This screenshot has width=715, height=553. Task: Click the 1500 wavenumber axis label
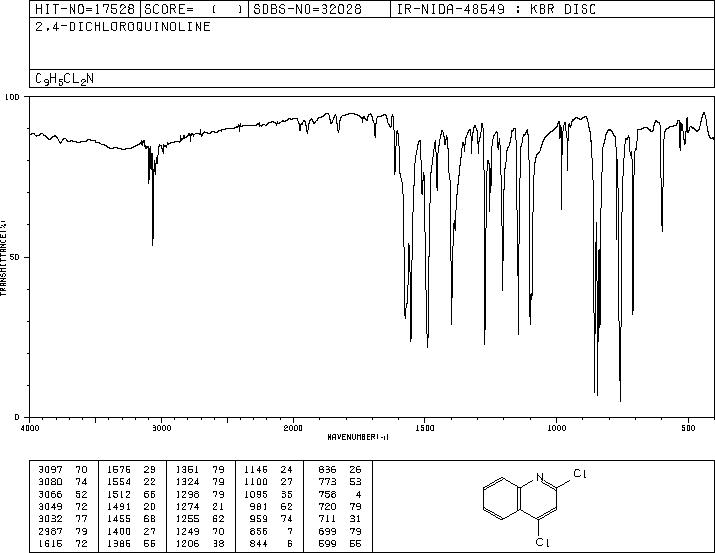tap(425, 428)
